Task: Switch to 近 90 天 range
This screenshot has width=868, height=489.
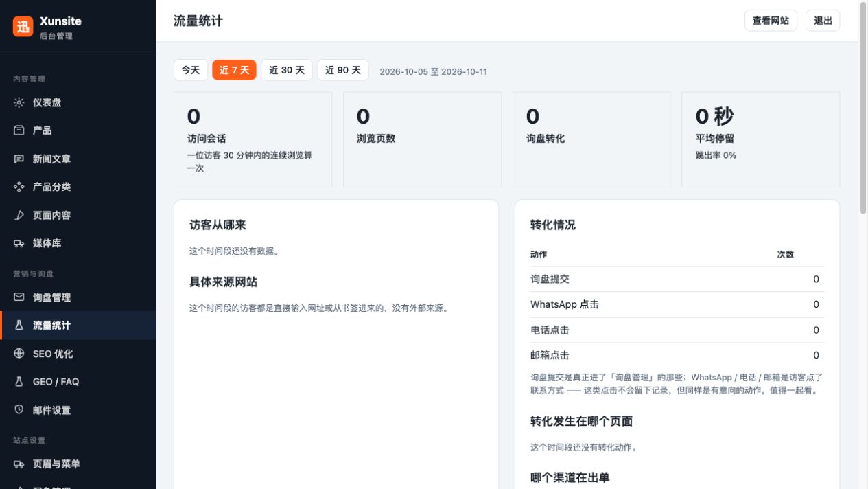Action: 343,70
